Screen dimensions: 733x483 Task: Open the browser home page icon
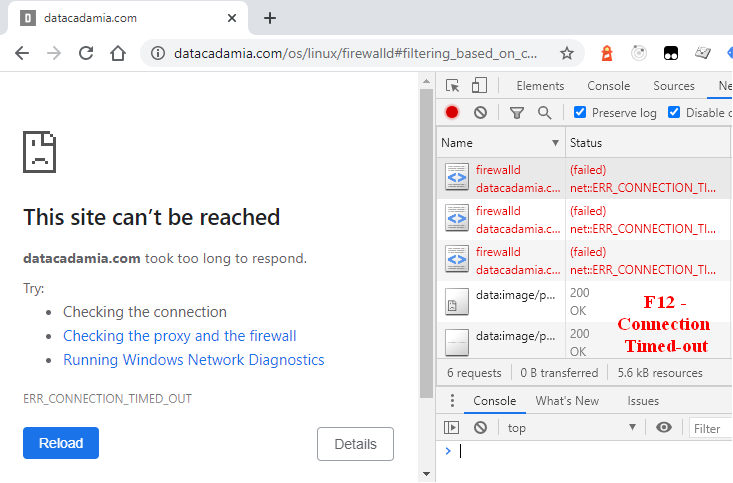pyautogui.click(x=118, y=53)
